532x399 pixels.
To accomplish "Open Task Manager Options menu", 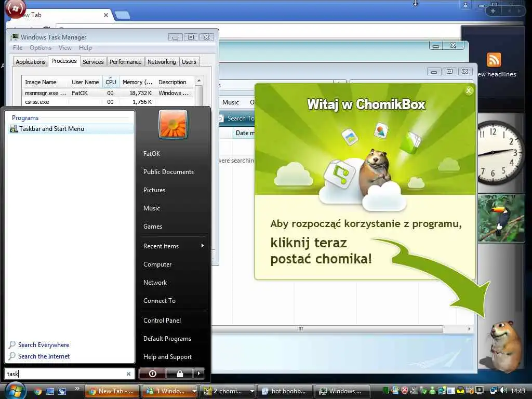I will point(41,48).
